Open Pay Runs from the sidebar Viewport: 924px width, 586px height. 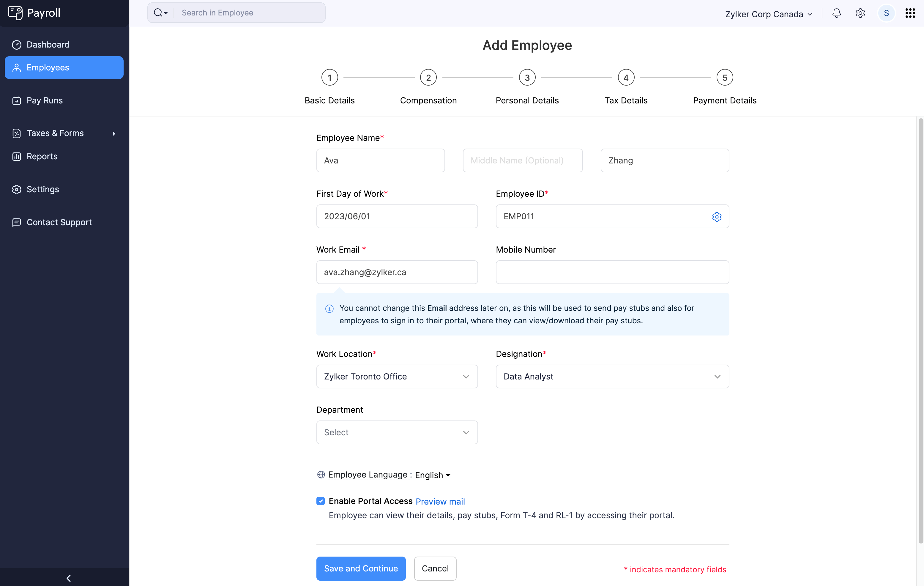coord(44,100)
